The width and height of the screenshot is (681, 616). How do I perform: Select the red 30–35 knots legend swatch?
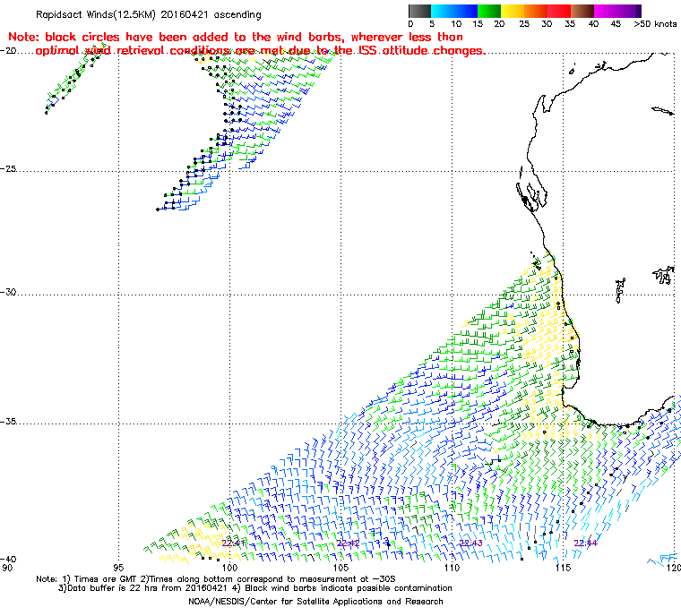pyautogui.click(x=559, y=11)
